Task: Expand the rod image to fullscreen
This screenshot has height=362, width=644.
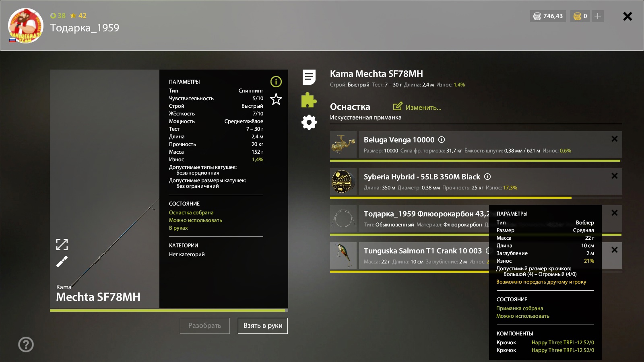Action: click(62, 245)
